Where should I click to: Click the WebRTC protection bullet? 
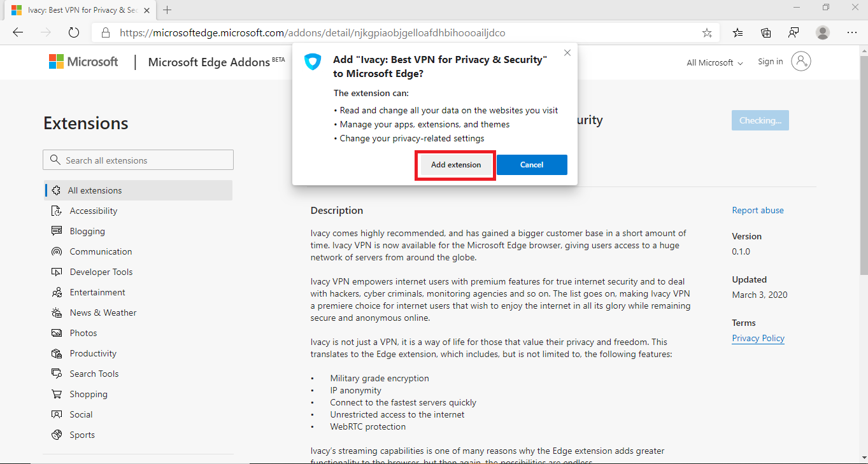(367, 426)
